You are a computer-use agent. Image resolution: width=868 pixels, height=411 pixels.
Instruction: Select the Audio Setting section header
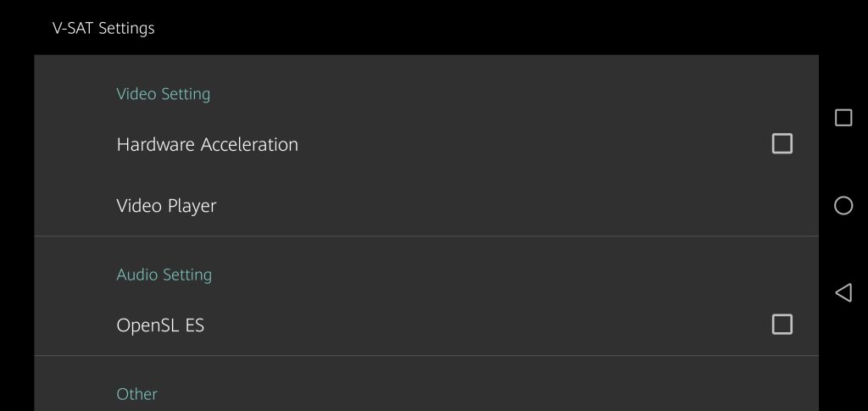(164, 275)
